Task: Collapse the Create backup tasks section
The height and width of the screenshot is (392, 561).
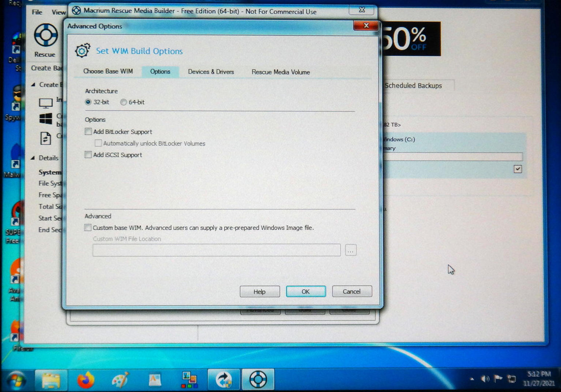Action: [x=33, y=85]
